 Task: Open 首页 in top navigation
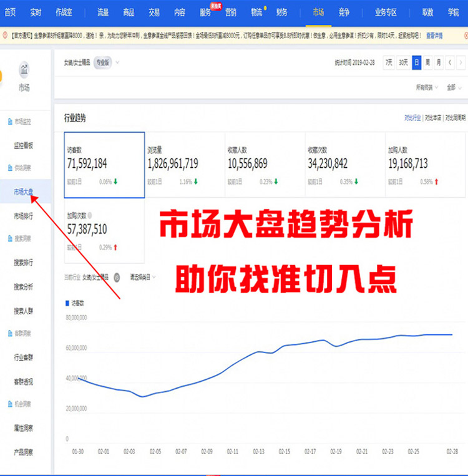pos(10,12)
